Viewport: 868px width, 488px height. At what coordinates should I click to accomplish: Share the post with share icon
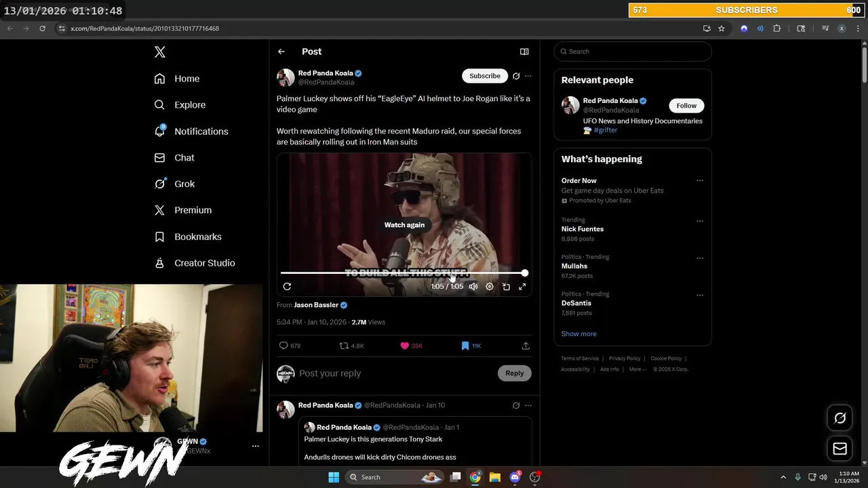coord(526,346)
